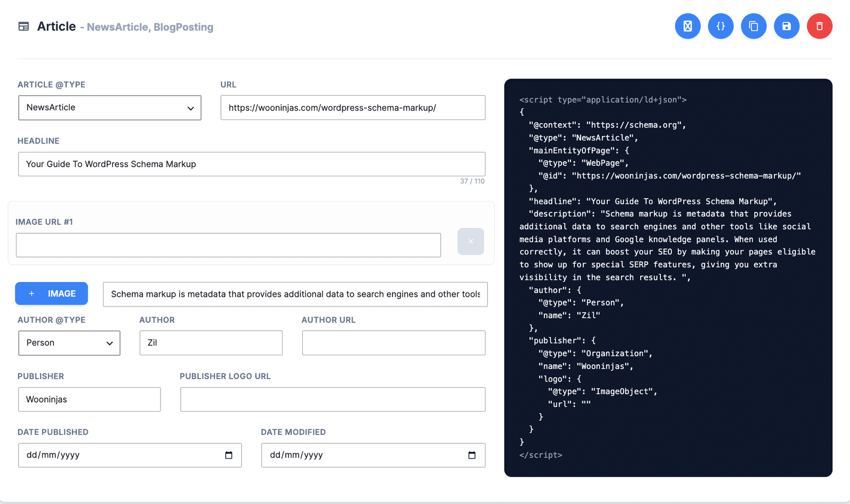Click the '"name": "Wooninjas"' code line
The image size is (850, 504).
point(585,366)
